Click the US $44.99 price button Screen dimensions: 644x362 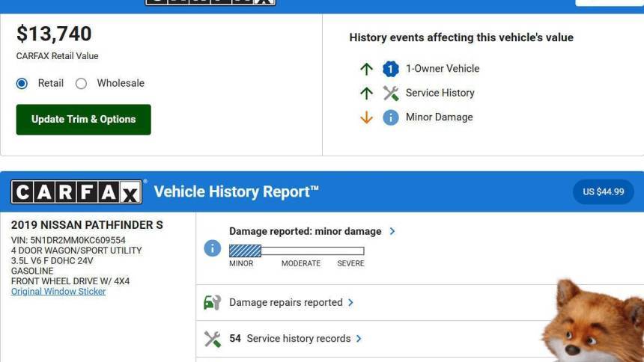click(x=604, y=191)
